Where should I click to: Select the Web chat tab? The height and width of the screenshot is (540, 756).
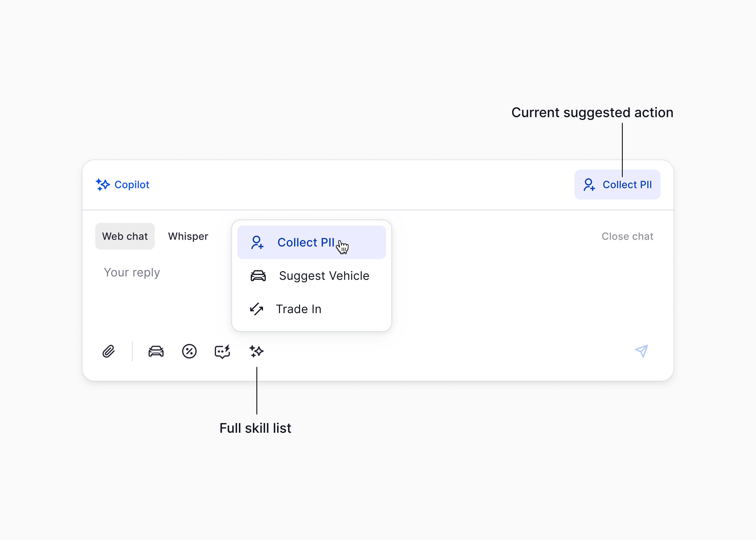[x=125, y=236]
